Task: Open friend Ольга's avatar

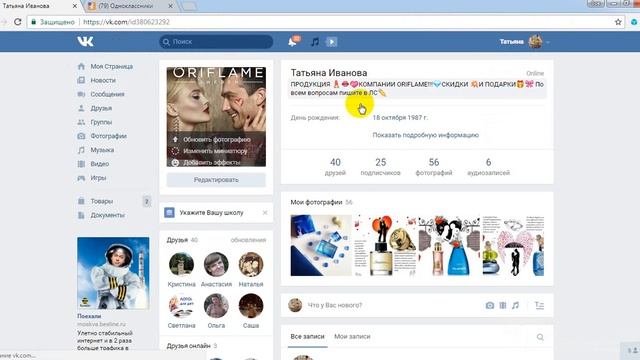Action: 216,306
